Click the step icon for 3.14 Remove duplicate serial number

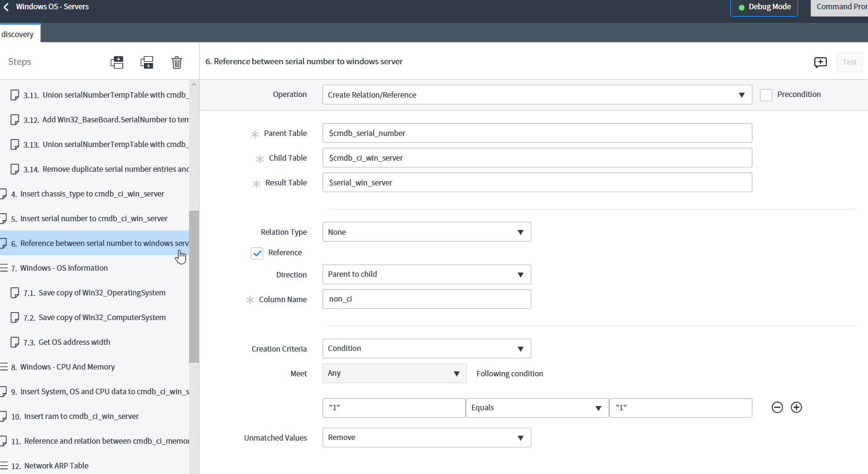click(15, 169)
